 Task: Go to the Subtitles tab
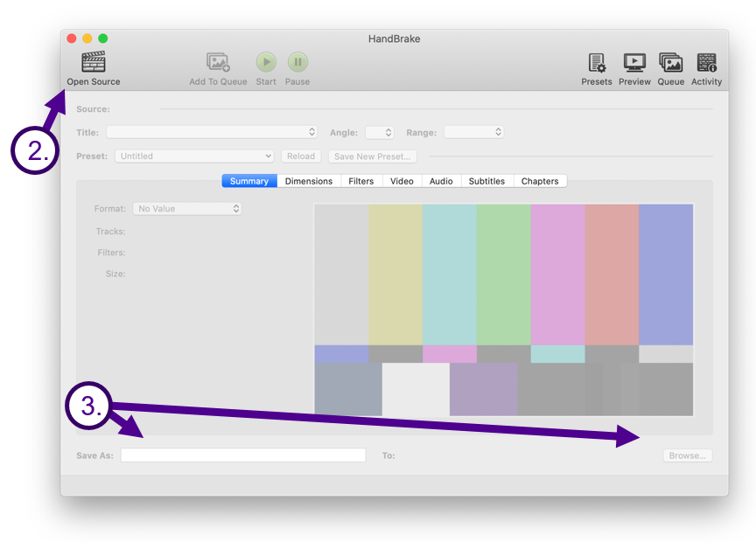(x=486, y=181)
